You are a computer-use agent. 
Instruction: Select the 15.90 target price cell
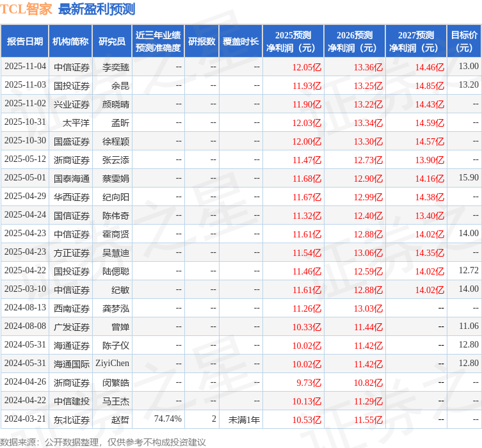coord(468,178)
